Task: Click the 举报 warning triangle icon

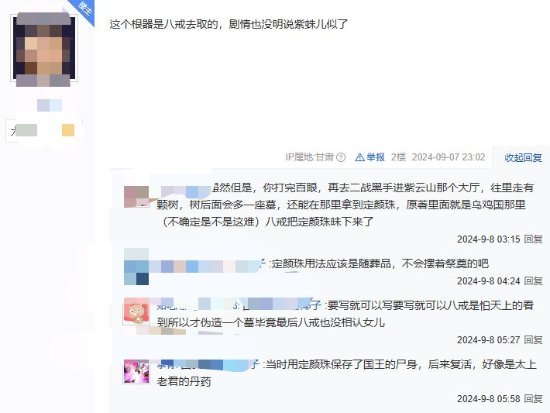Action: 360,157
